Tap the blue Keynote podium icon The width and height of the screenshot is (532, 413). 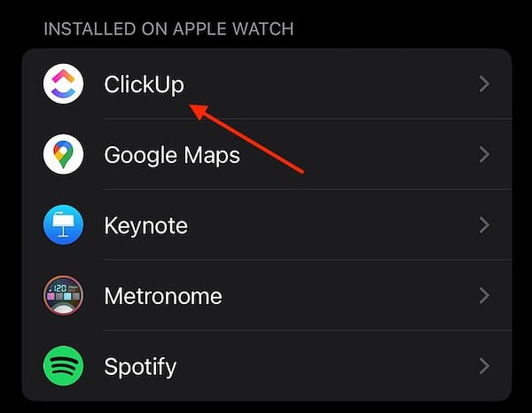(63, 225)
